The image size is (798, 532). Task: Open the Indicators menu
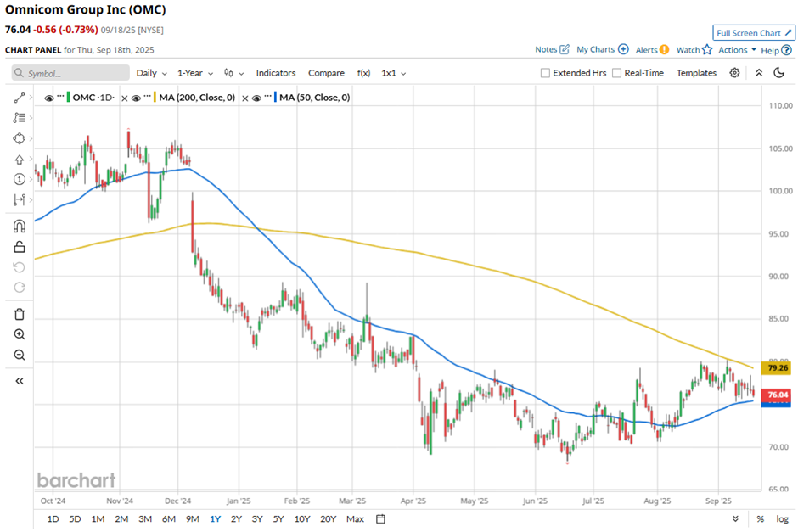pos(275,73)
